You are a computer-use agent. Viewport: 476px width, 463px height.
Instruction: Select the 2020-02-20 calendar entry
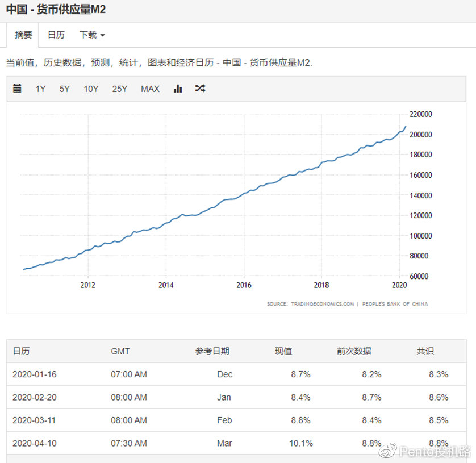[x=34, y=397]
